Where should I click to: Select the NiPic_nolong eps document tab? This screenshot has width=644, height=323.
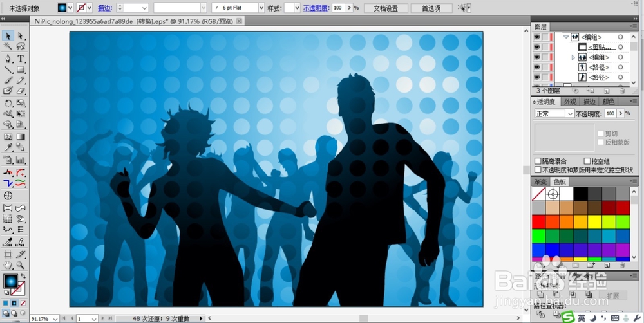(137, 21)
